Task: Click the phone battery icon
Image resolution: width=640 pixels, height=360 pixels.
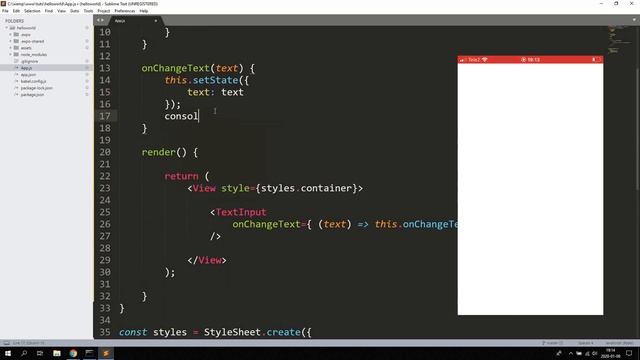Action: [596, 60]
